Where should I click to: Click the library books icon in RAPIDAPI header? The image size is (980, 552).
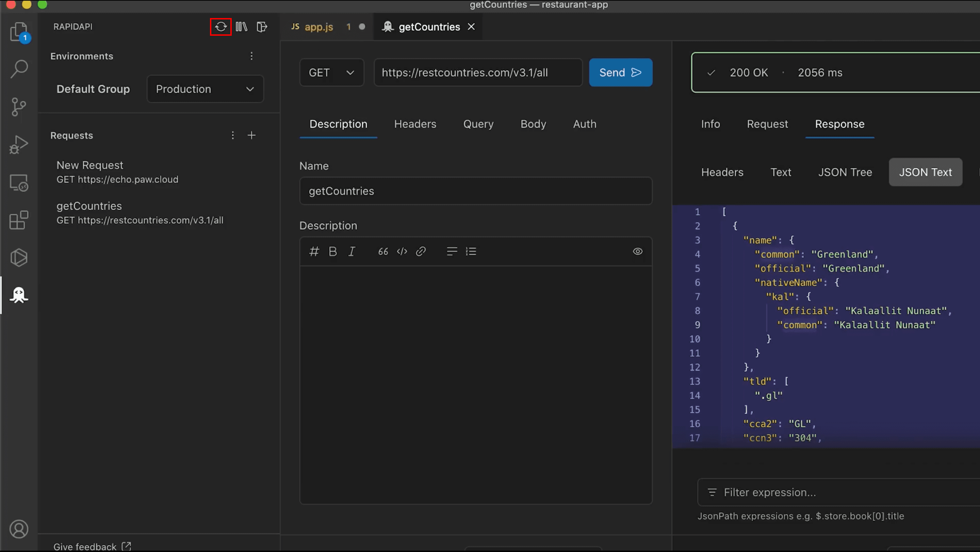241,27
